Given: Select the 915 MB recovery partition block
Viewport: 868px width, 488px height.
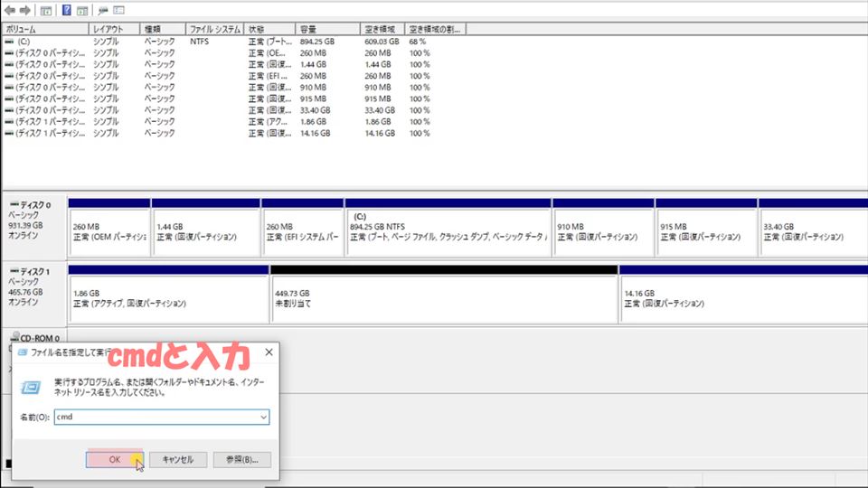Looking at the screenshot, I should point(706,232).
